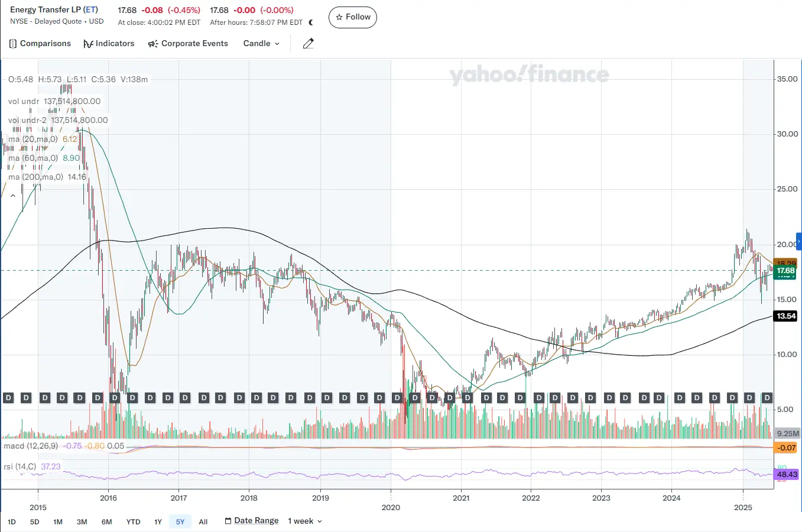Select the rsi (14,C) panel label

tap(20, 466)
